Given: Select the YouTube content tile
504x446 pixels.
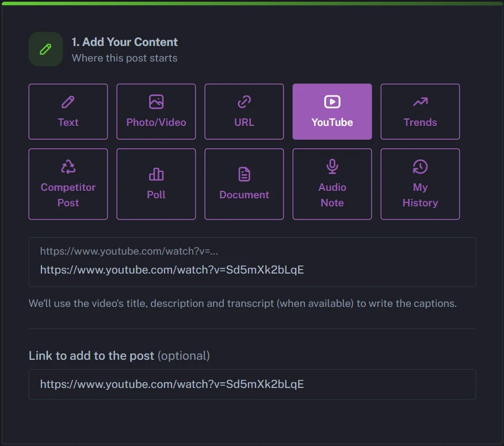Looking at the screenshot, I should [332, 111].
